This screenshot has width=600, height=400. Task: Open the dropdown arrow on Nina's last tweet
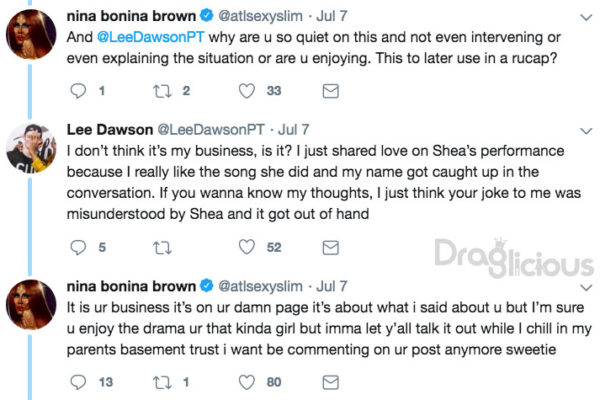click(x=586, y=287)
